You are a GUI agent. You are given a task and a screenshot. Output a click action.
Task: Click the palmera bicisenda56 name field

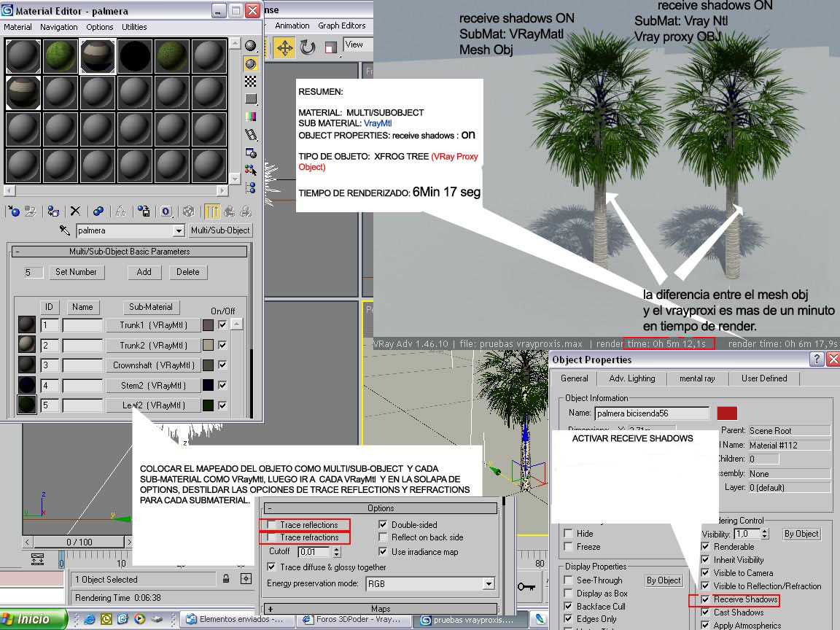point(651,413)
